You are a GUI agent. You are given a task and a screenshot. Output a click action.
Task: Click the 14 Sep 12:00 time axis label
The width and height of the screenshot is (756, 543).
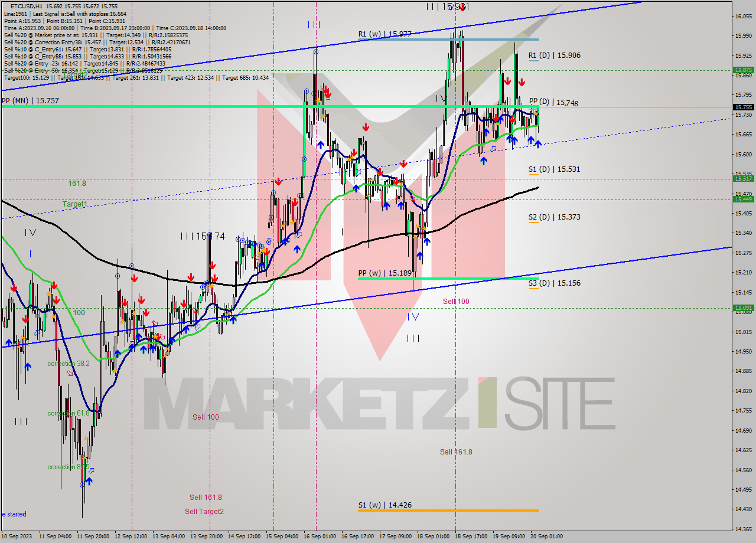click(243, 537)
